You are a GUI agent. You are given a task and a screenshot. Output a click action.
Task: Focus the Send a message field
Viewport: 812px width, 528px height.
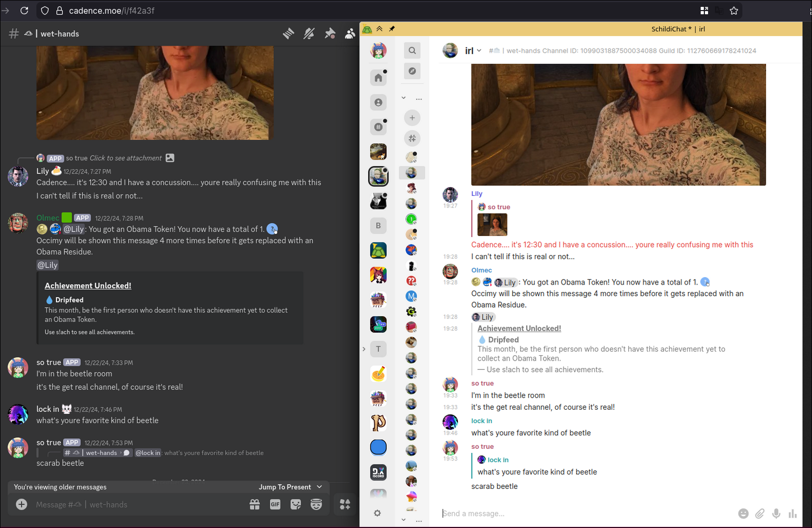pos(580,513)
